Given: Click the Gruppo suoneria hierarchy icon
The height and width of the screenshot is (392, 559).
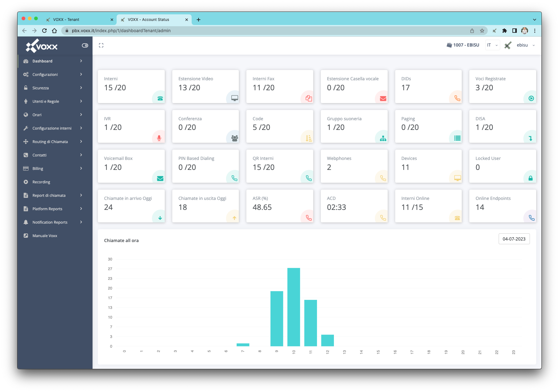Looking at the screenshot, I should click(x=383, y=138).
